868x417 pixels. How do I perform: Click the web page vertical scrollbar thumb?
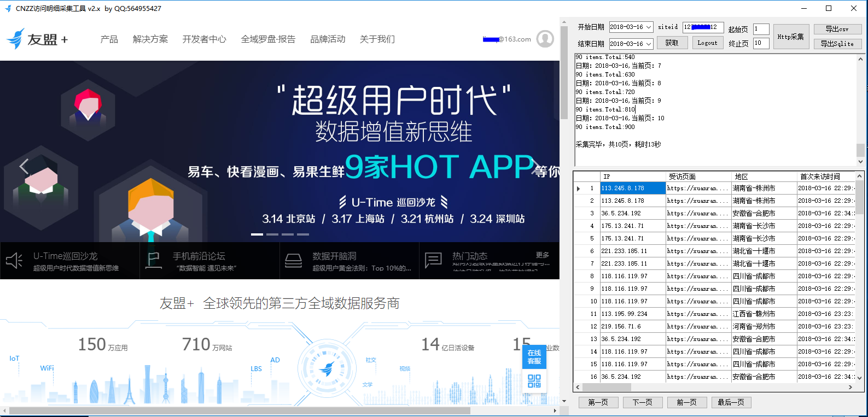[564, 72]
